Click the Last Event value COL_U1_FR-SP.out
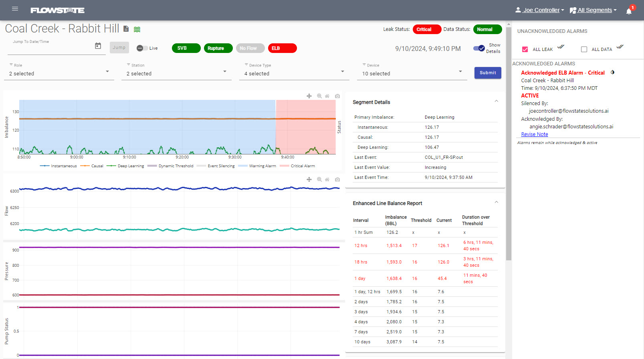The width and height of the screenshot is (644, 359). (x=444, y=157)
